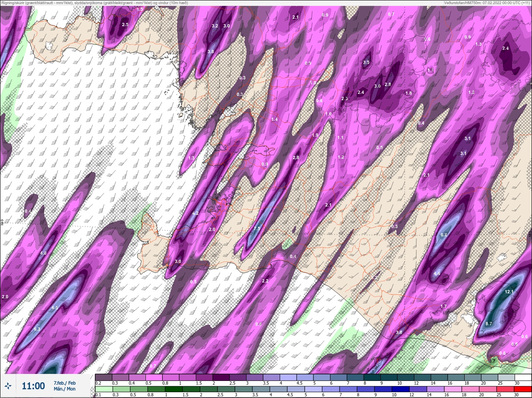532x398 pixels.
Task: Select the 7.5 precipitation value label
Action: pyautogui.click(x=257, y=229)
